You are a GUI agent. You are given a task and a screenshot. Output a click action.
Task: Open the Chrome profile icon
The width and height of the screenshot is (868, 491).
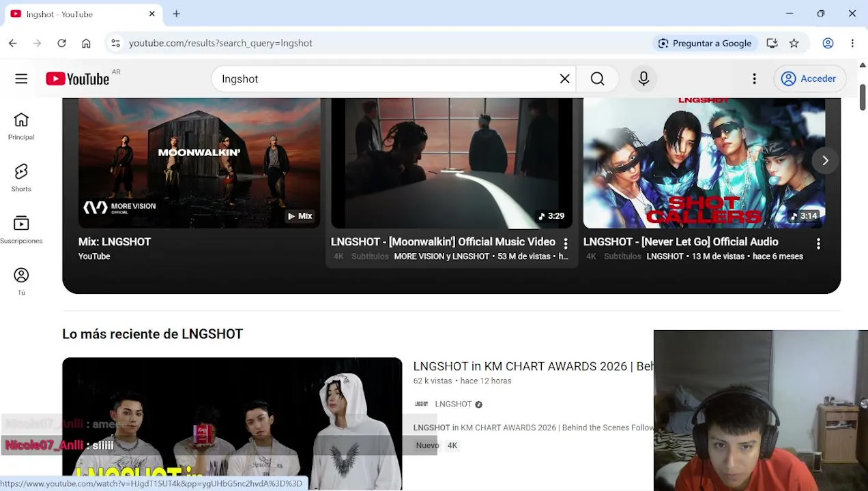828,43
